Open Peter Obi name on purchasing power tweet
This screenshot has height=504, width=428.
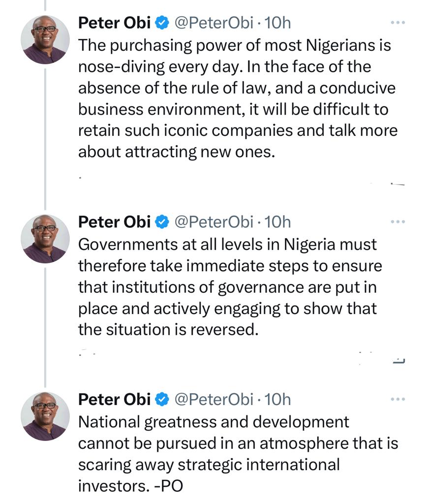tap(114, 22)
